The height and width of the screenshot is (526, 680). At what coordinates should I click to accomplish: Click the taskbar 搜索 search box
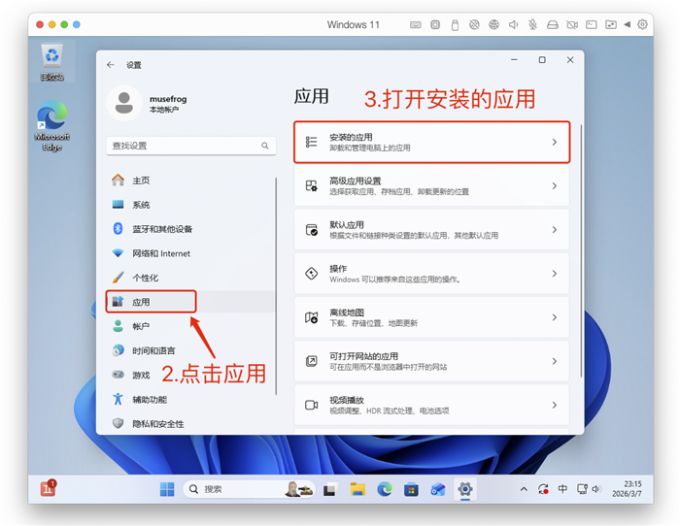click(249, 489)
